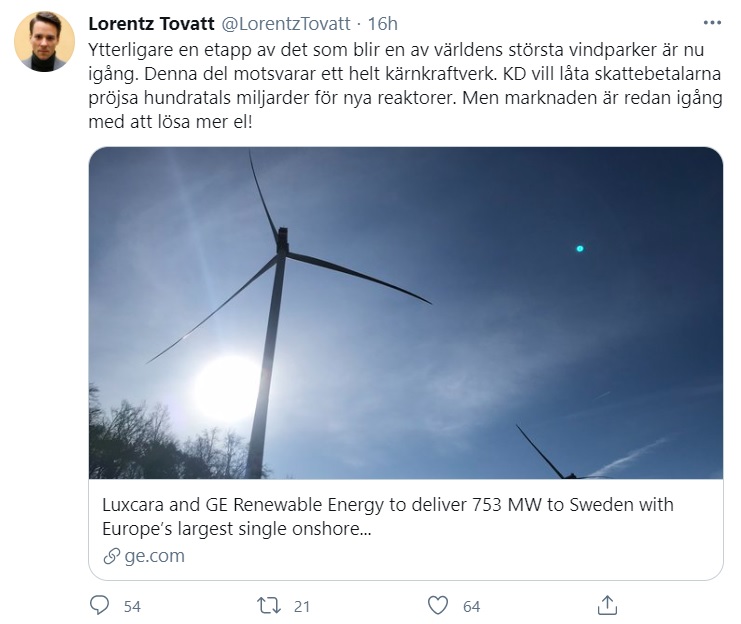Click the chain link icon beside ge.com
This screenshot has width=741, height=624.
(111, 557)
